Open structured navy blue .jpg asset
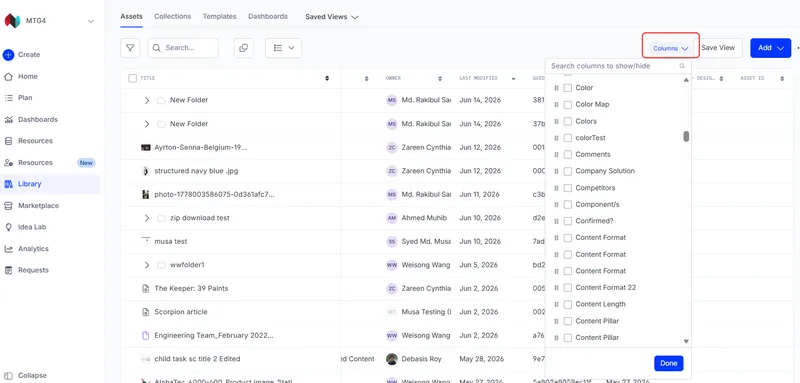Image resolution: width=800 pixels, height=383 pixels. tap(196, 171)
